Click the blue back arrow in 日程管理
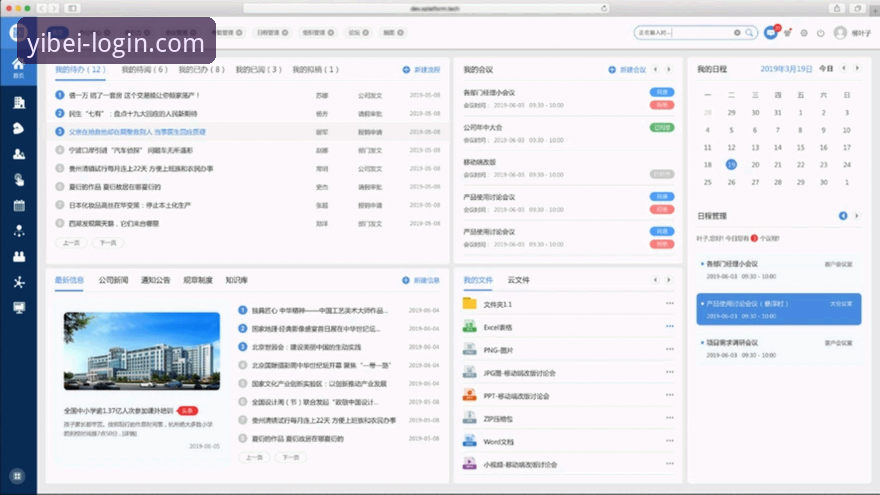The height and width of the screenshot is (495, 880). click(x=843, y=216)
